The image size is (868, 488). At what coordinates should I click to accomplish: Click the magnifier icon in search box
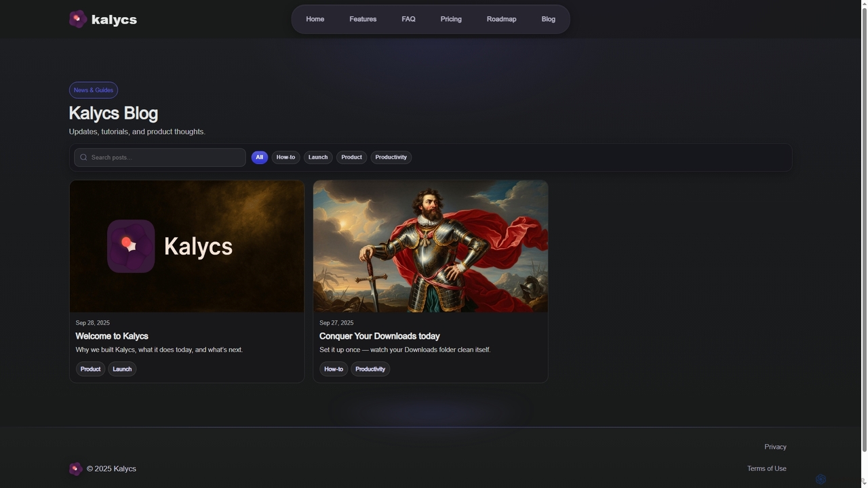tap(83, 157)
